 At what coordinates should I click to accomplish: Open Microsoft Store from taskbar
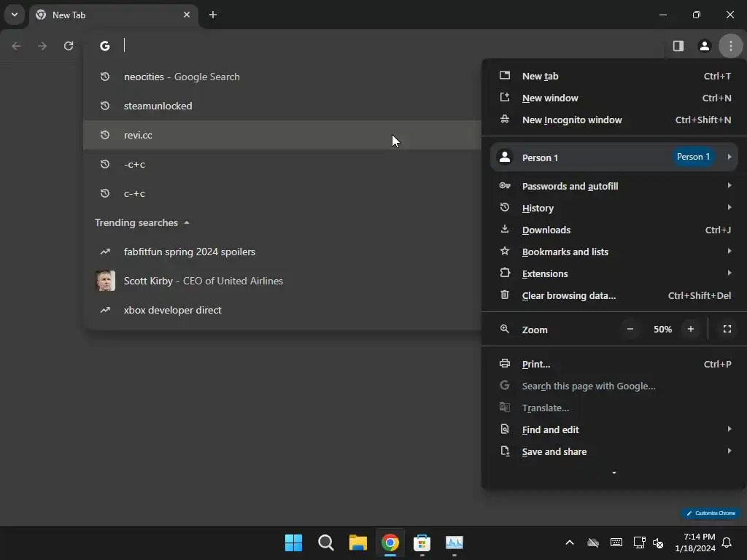coord(422,542)
